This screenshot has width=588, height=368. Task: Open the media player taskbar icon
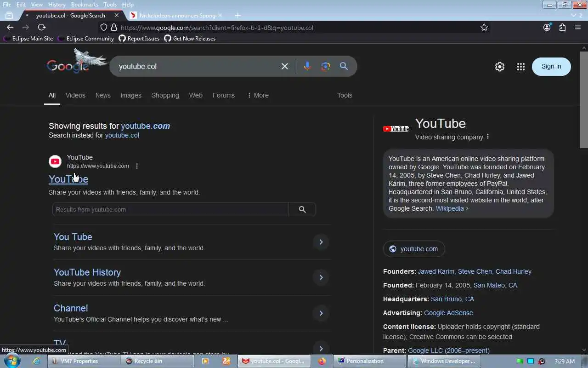click(x=205, y=361)
